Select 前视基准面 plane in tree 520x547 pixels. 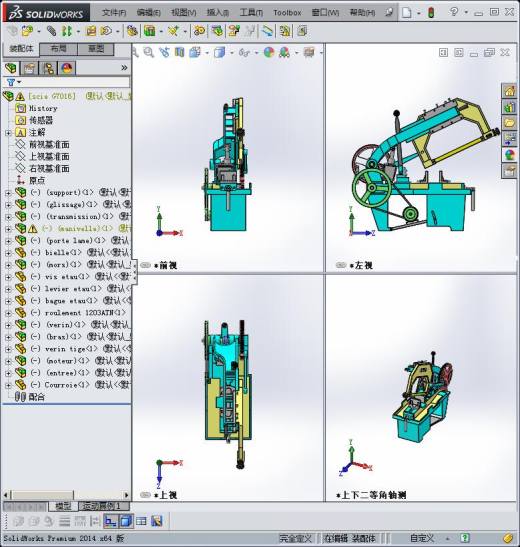point(49,144)
